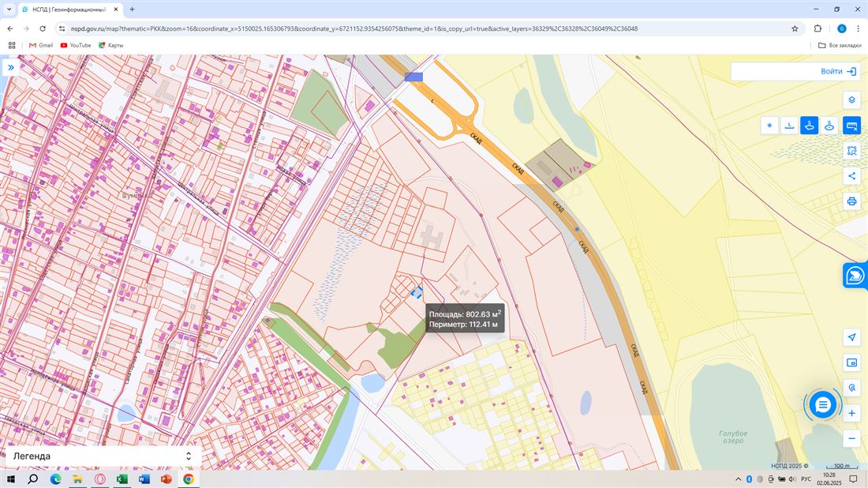Toggle the point measurement mode
868x488 pixels.
(769, 126)
